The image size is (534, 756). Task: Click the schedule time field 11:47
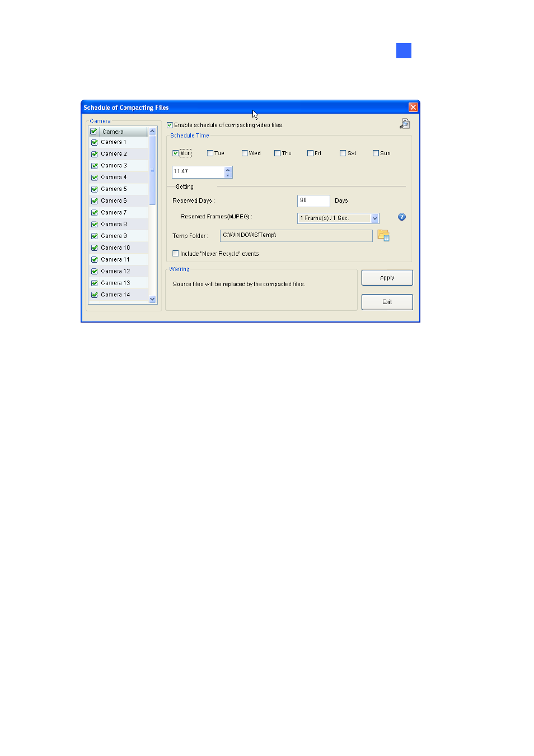click(x=198, y=172)
